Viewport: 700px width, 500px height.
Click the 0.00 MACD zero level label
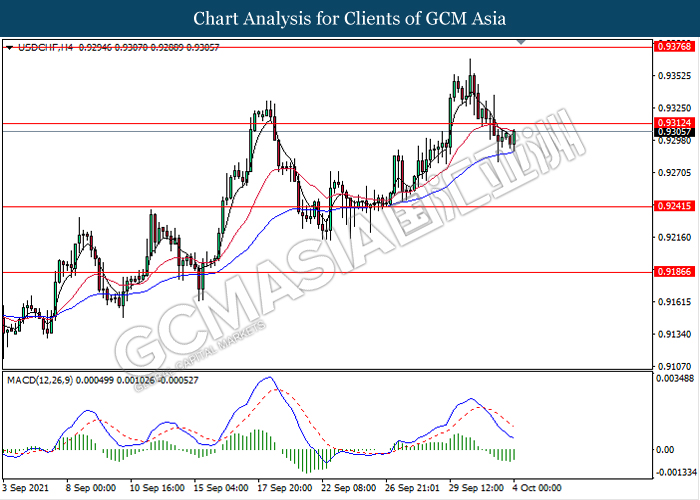pos(665,450)
